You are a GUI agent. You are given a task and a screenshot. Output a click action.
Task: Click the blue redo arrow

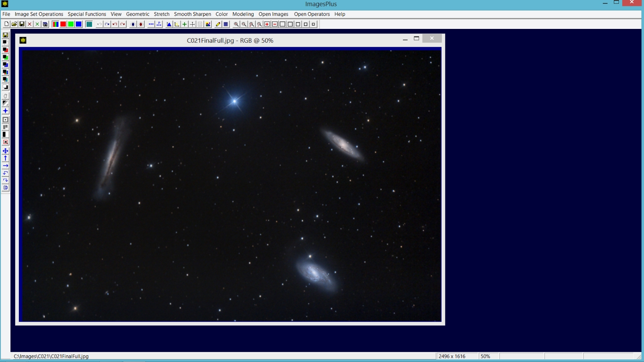(107, 24)
